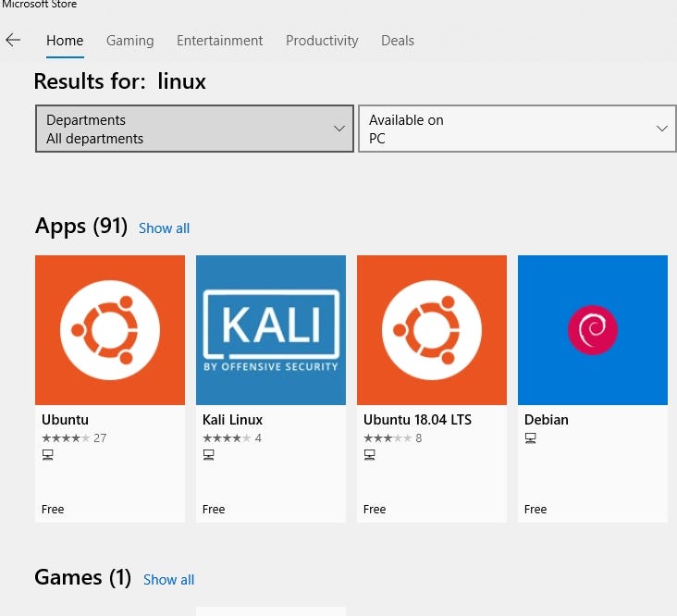
Task: Click the Free price on Debian card
Action: tap(535, 510)
